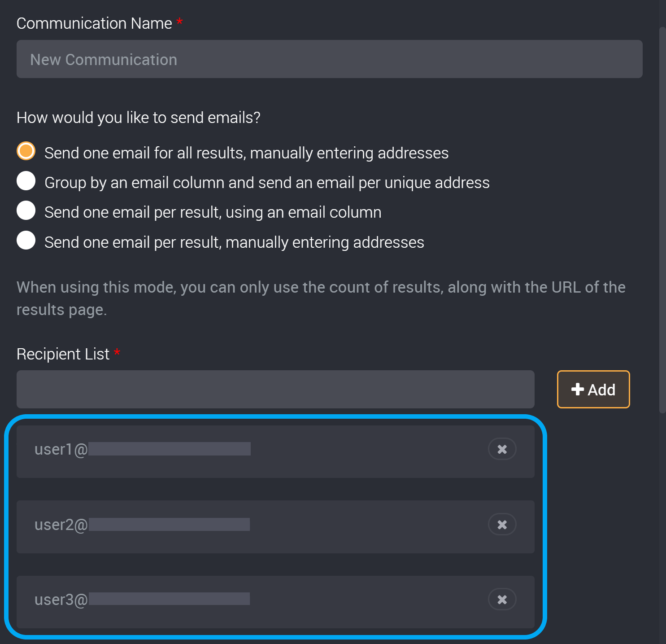Focus the Communication Name text field
Image resolution: width=666 pixels, height=644 pixels.
click(x=329, y=59)
